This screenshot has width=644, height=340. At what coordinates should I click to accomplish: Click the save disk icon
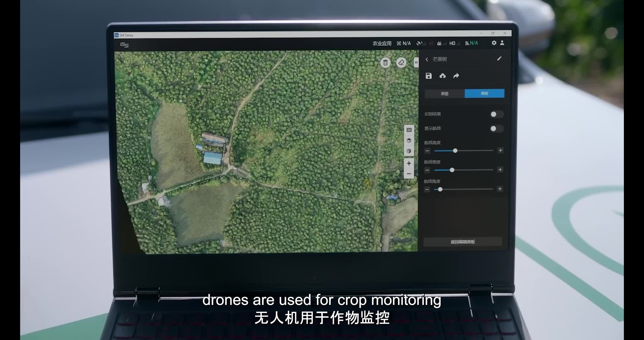coord(429,76)
